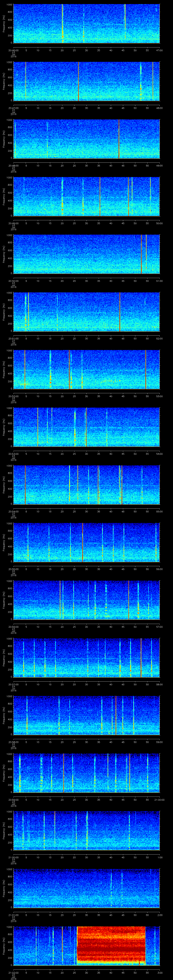Click the red line near 43 seconds in the 20:48:00 spectrogram
The width and height of the screenshot is (173, 980).
point(119,139)
